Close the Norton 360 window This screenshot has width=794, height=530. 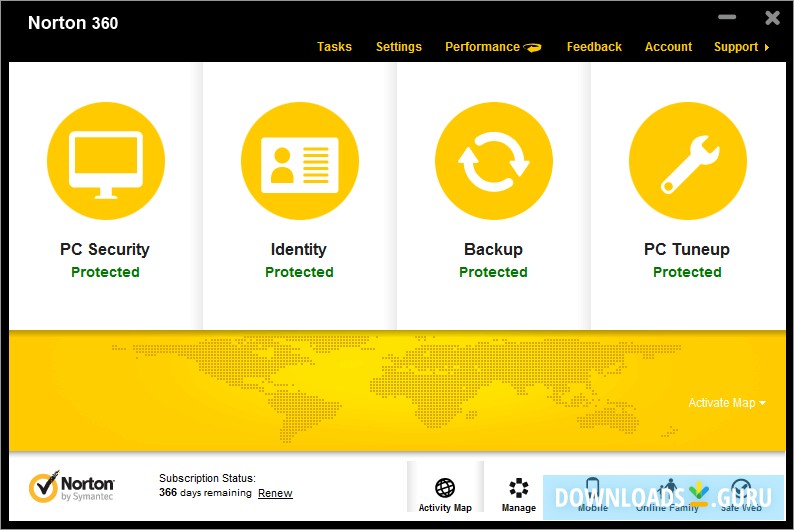(x=772, y=18)
